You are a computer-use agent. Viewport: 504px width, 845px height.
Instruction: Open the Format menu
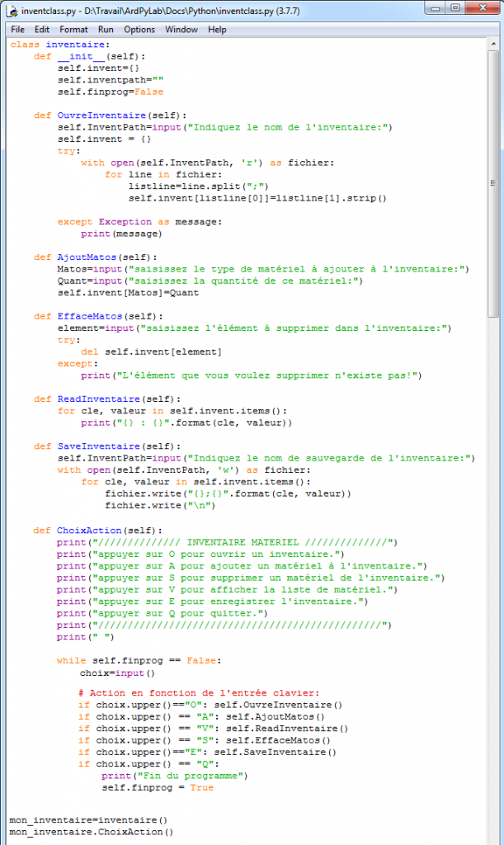[73, 30]
